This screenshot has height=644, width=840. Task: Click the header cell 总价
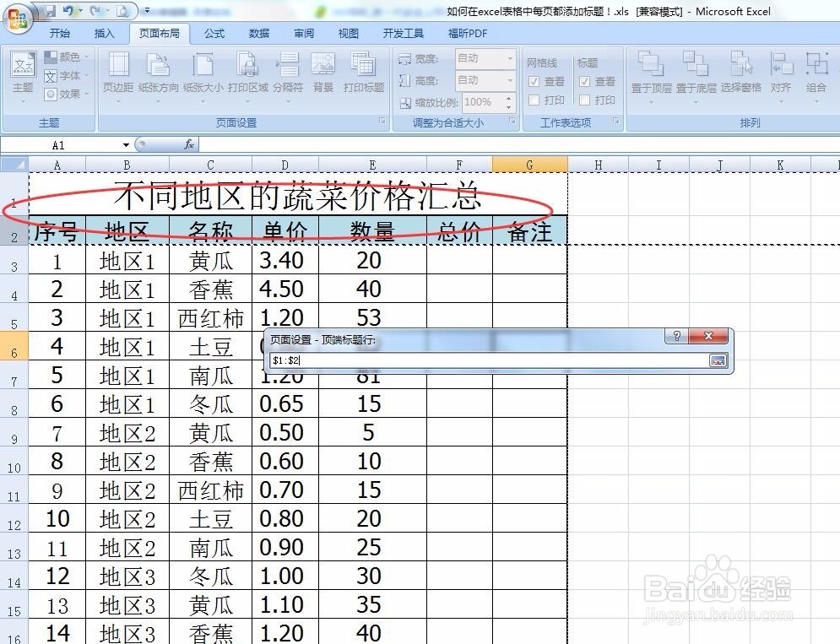click(x=459, y=231)
